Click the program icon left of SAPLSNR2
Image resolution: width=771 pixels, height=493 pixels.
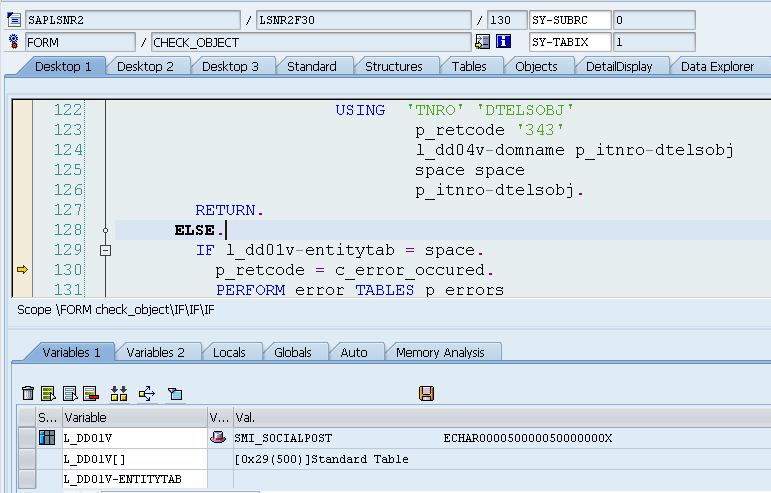tap(14, 20)
